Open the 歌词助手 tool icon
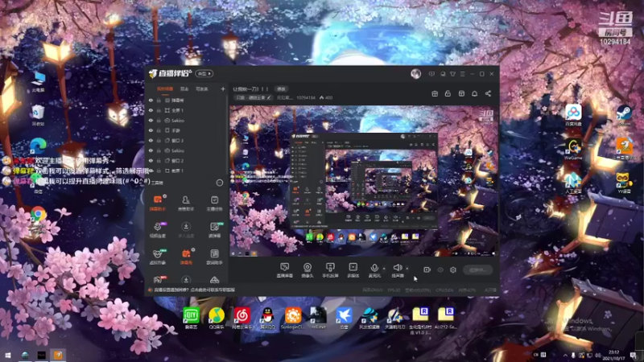This screenshot has width=644, height=362. 214,257
